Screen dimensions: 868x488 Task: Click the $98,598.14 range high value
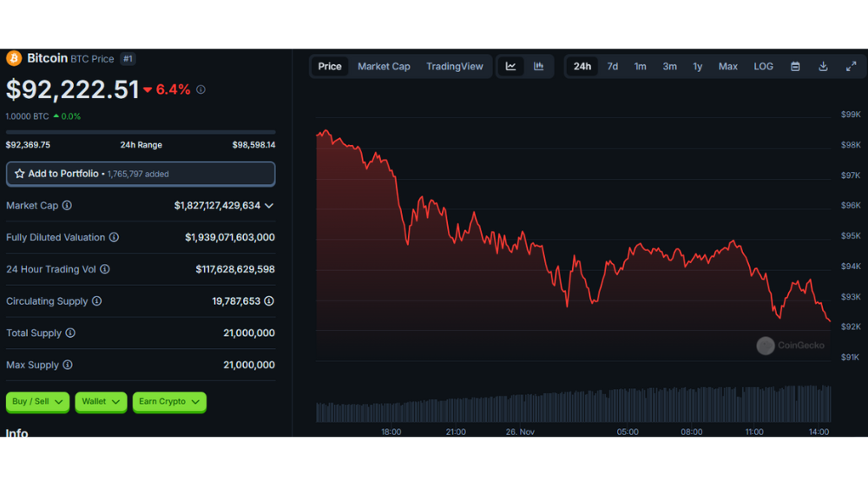(253, 145)
